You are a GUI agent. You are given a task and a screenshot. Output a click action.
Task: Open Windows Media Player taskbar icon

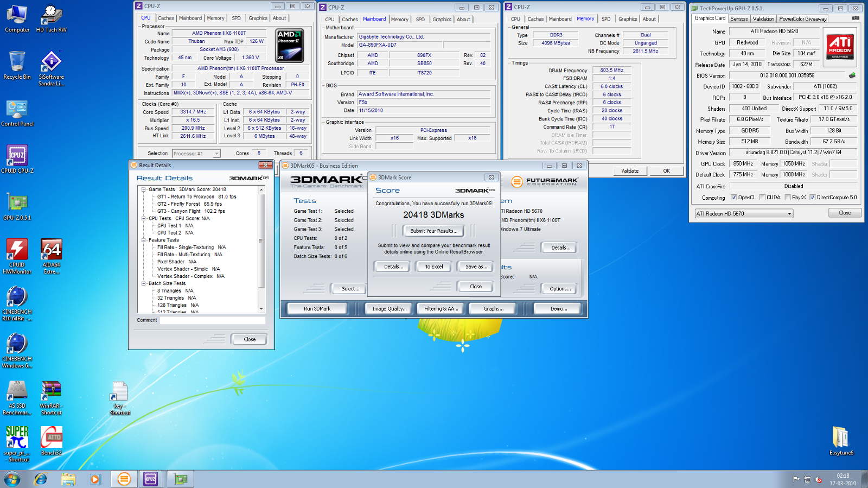[95, 479]
